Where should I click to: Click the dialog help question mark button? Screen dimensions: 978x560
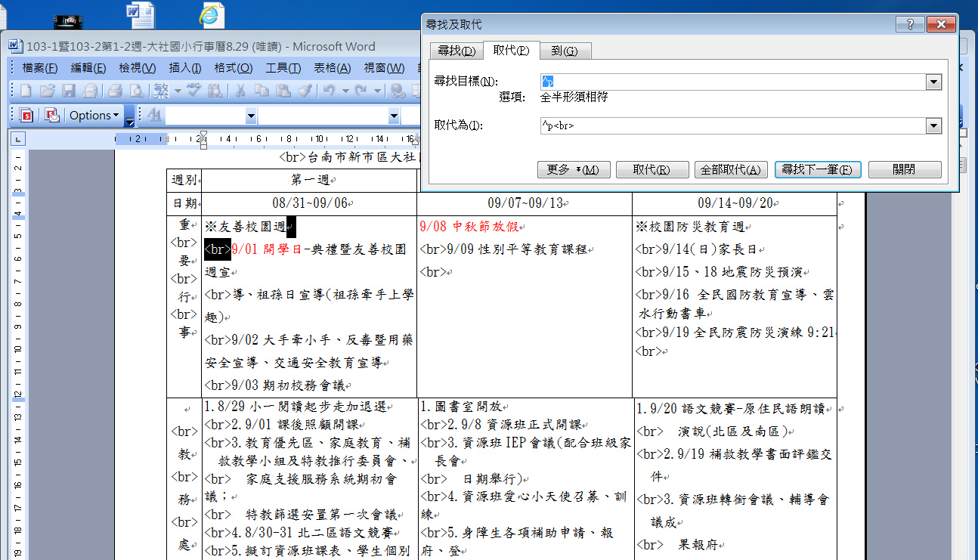910,24
